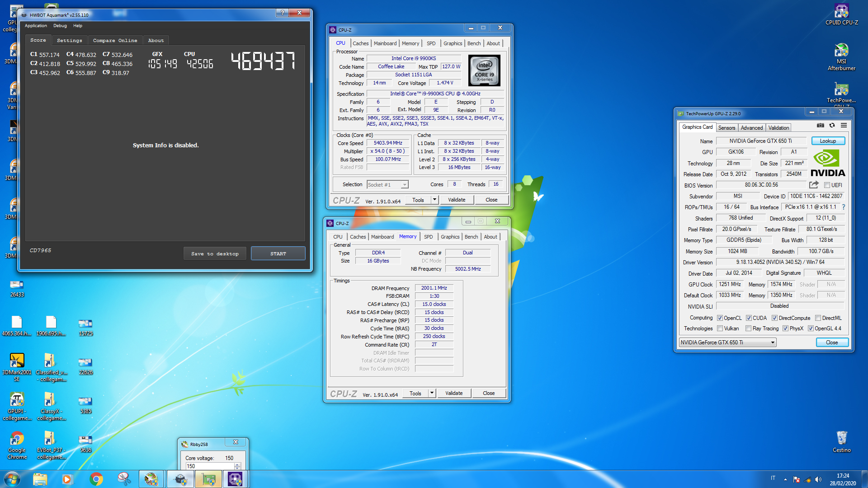Open the Advanced tab in GPU-Z
This screenshot has height=488, width=868.
pos(751,128)
